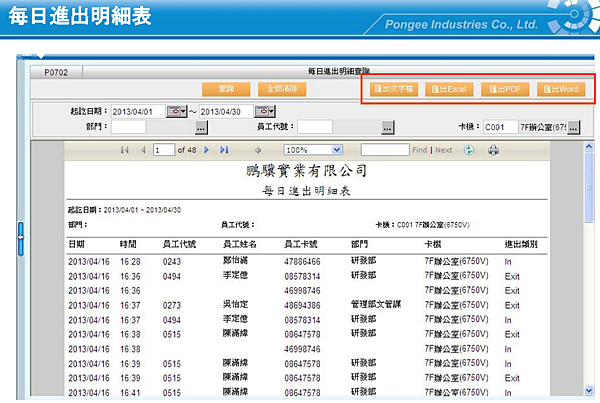600x403 pixels.
Task: Focus the start date field 2013/04/01
Action: pos(138,112)
